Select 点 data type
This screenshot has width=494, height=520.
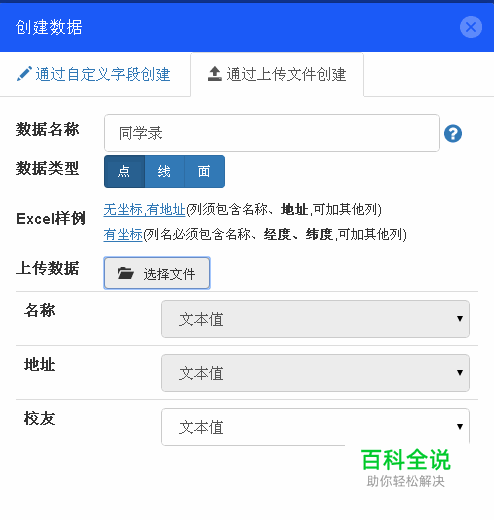124,171
